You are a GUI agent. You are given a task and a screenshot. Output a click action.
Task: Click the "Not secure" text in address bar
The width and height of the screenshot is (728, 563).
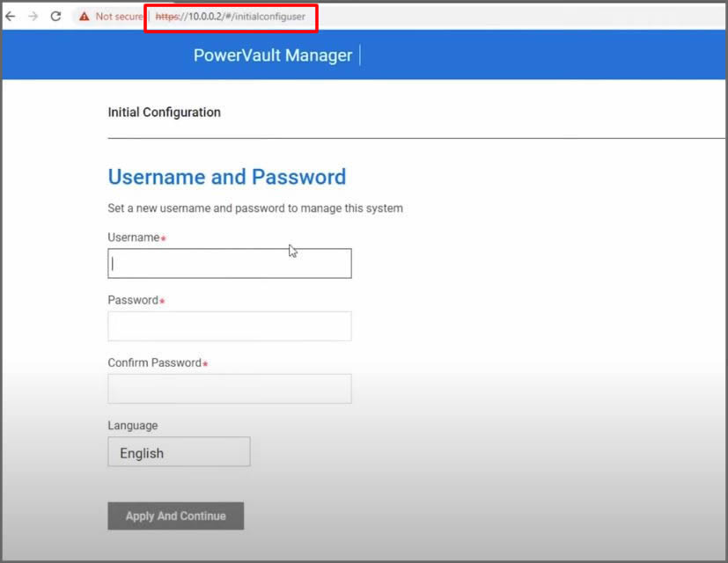(x=119, y=16)
